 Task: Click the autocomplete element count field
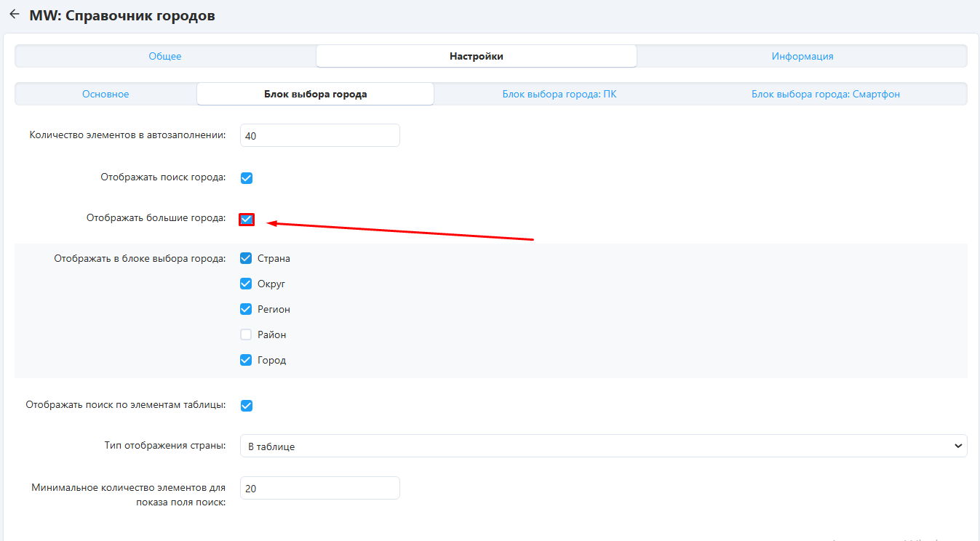319,135
